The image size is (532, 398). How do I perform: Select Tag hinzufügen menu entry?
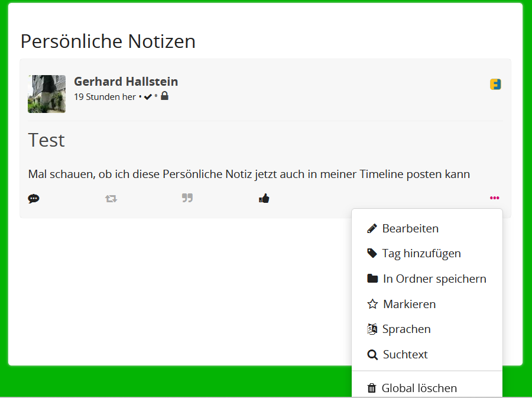tap(421, 253)
